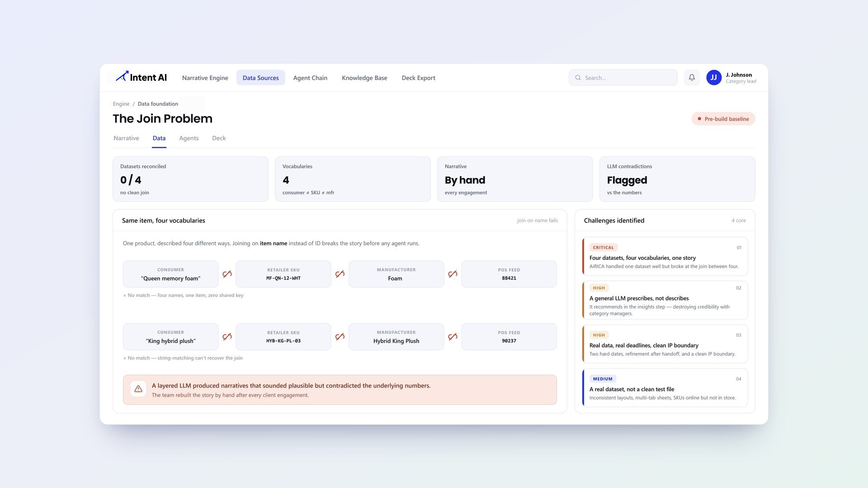Switch to the Deck tab
This screenshot has height=488, width=868.
click(219, 138)
